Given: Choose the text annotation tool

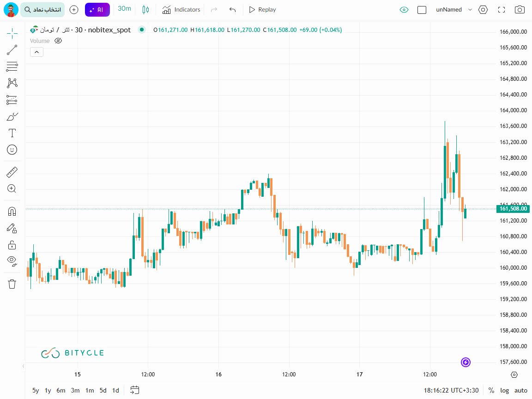Looking at the screenshot, I should [12, 133].
